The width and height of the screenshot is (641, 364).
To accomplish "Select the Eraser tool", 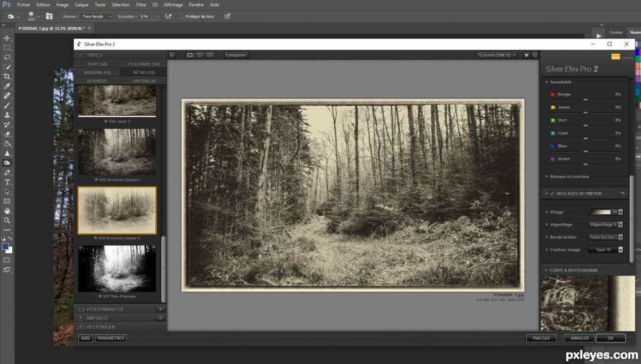I will [7, 134].
